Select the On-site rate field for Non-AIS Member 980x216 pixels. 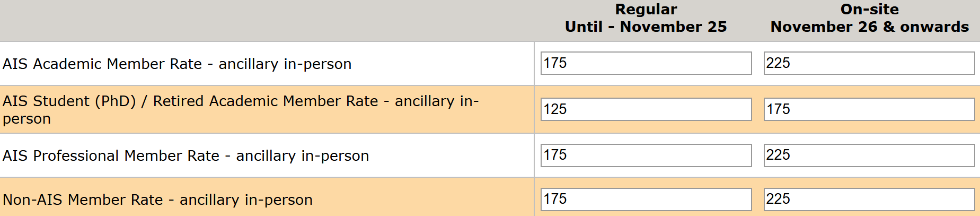(x=869, y=199)
